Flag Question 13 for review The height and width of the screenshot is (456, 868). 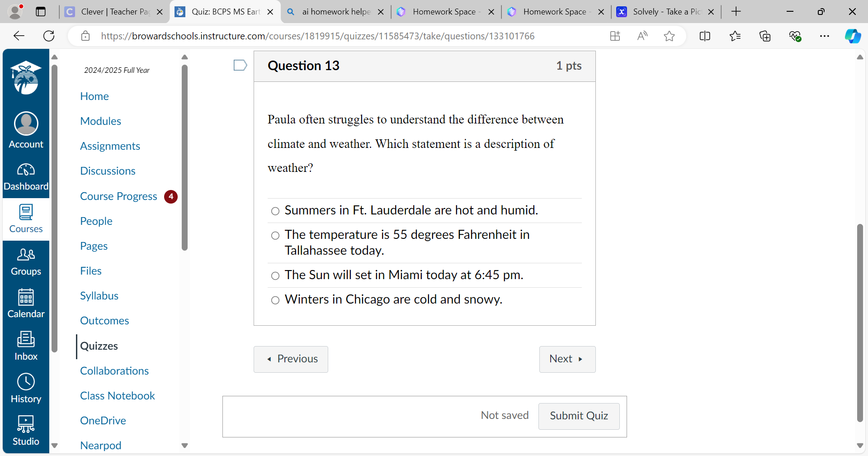240,66
